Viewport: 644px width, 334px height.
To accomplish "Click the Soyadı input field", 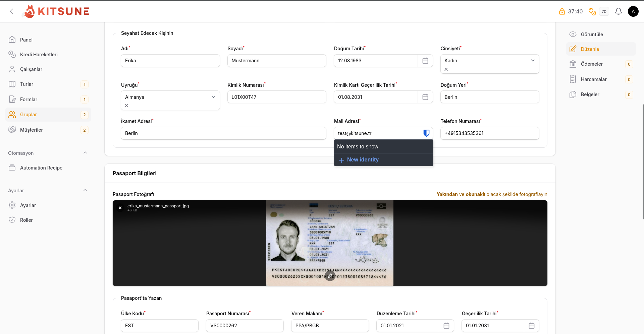I will pos(277,61).
